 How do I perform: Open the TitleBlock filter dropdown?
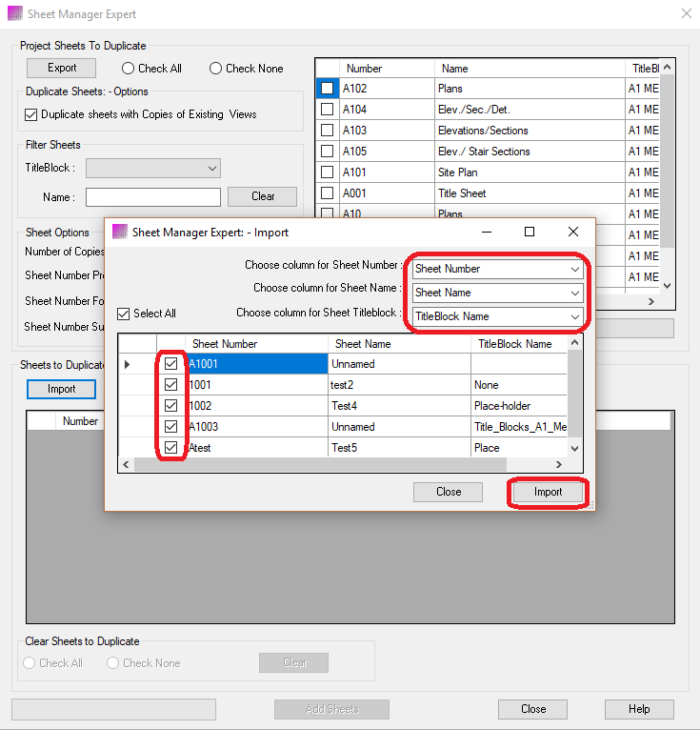[153, 168]
